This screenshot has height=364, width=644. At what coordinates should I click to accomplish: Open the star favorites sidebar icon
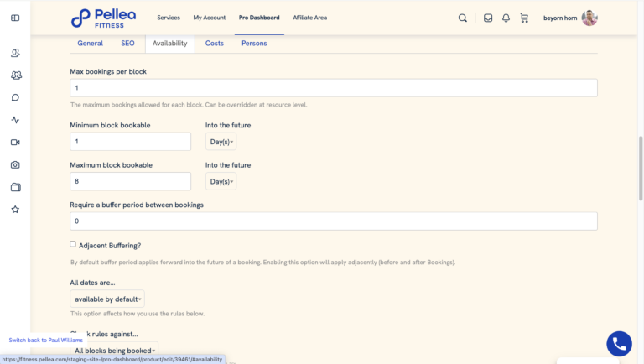[x=15, y=210]
